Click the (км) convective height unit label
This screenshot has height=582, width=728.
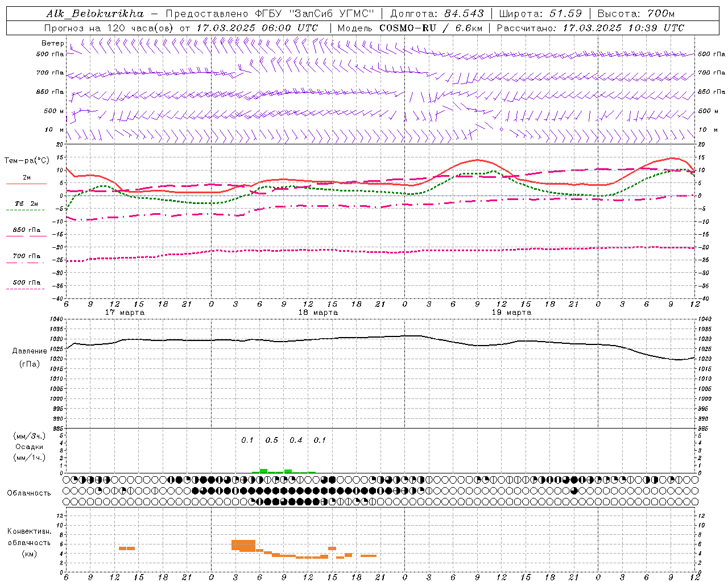pyautogui.click(x=29, y=554)
